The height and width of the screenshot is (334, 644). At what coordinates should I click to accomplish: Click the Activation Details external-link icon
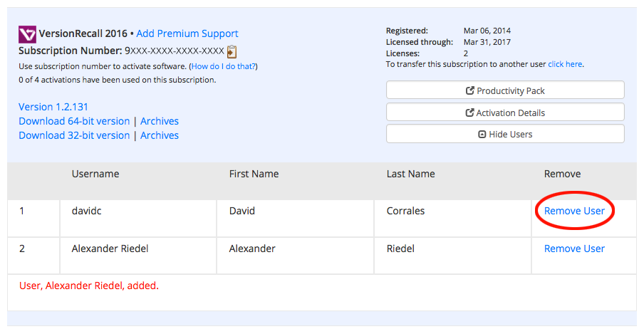469,113
